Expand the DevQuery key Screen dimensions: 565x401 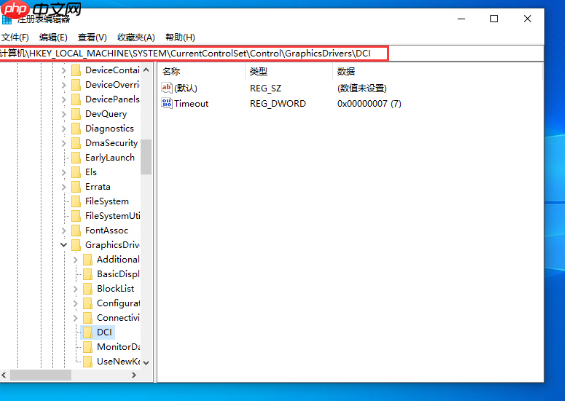(64, 114)
